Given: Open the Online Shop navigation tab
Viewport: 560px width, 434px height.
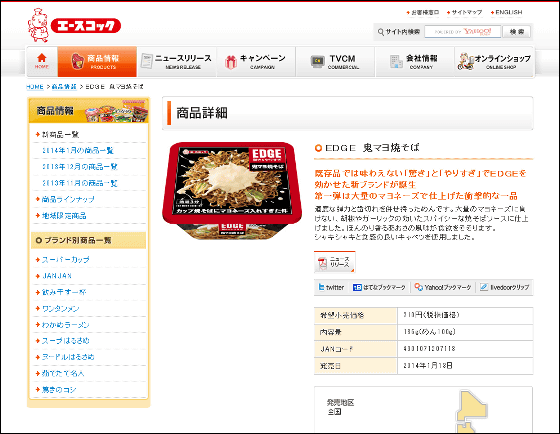Looking at the screenshot, I should click(494, 61).
